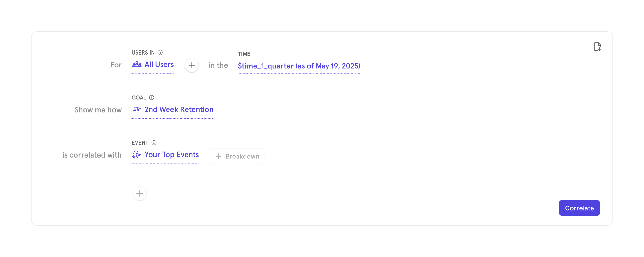Click the people icon before All Users
The width and height of the screenshot is (644, 257).
(137, 65)
